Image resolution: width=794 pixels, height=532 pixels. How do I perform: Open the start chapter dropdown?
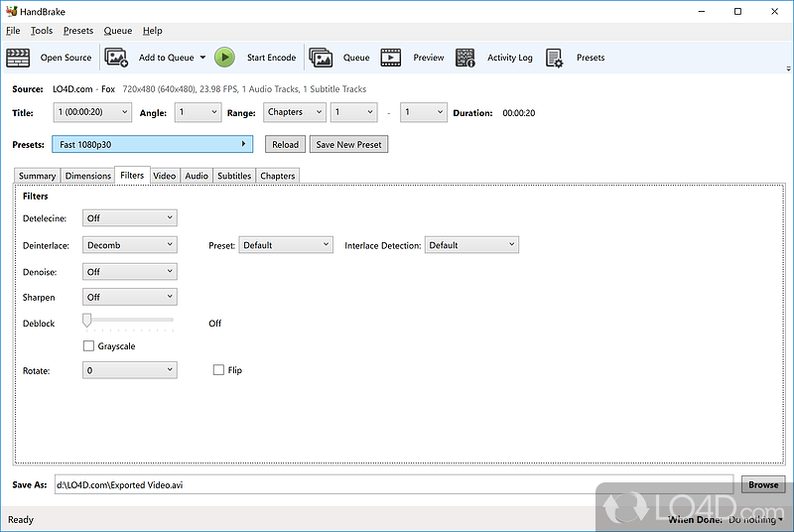click(x=354, y=112)
